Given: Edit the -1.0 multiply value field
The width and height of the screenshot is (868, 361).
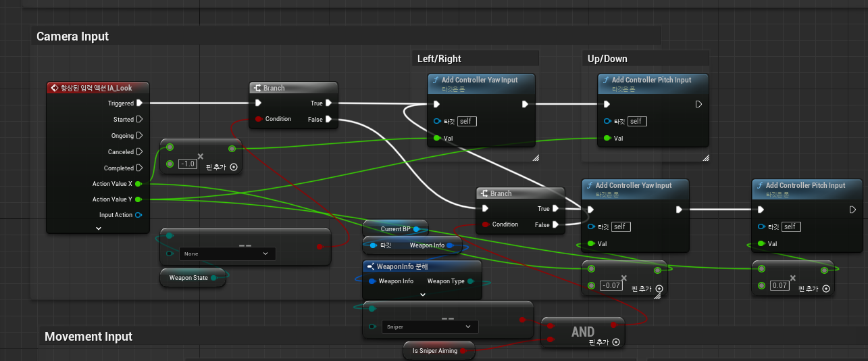Looking at the screenshot, I should (x=188, y=164).
